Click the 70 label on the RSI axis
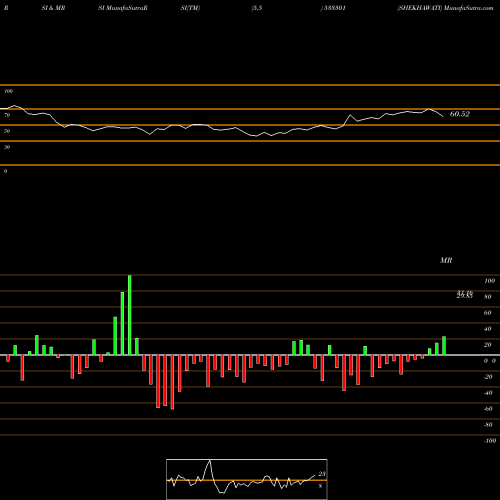The width and height of the screenshot is (500, 500). pyautogui.click(x=7, y=115)
